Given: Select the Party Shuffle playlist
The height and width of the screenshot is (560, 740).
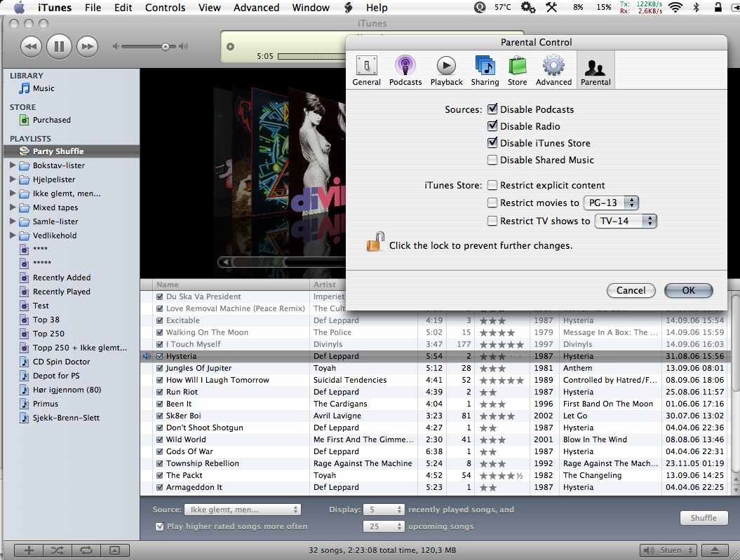Looking at the screenshot, I should pos(72,151).
